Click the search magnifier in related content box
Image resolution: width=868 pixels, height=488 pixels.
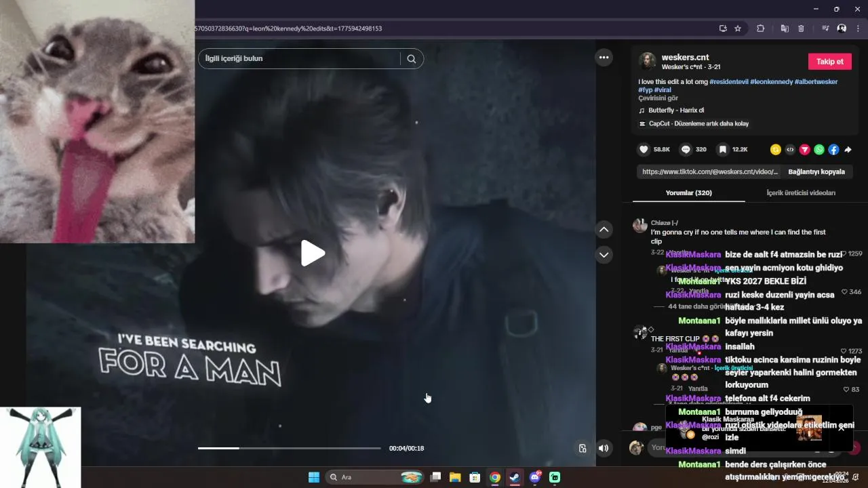coord(412,58)
